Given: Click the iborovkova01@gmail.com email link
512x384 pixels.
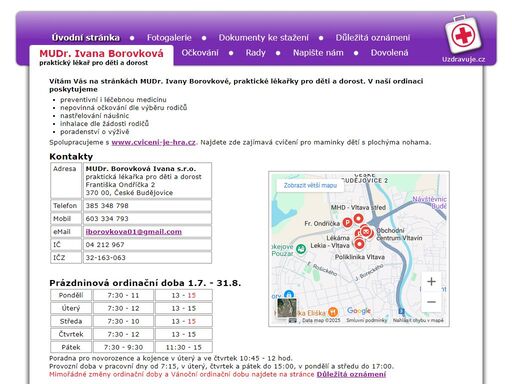Looking at the screenshot, I should click(134, 232).
